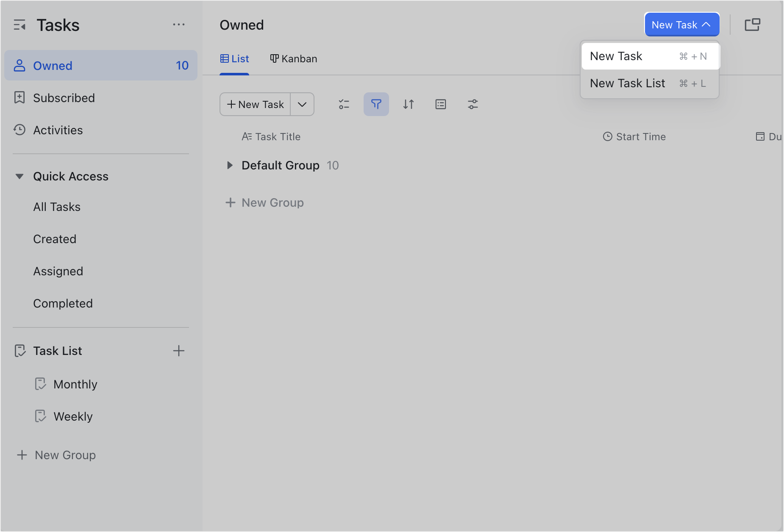The image size is (784, 532).
Task: Open display settings via the sliders icon
Action: point(473,104)
